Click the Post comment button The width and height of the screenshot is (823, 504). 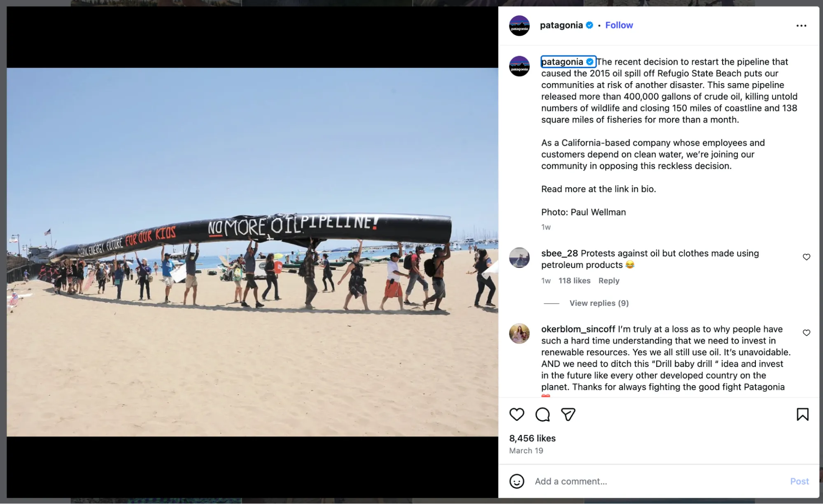coord(799,481)
